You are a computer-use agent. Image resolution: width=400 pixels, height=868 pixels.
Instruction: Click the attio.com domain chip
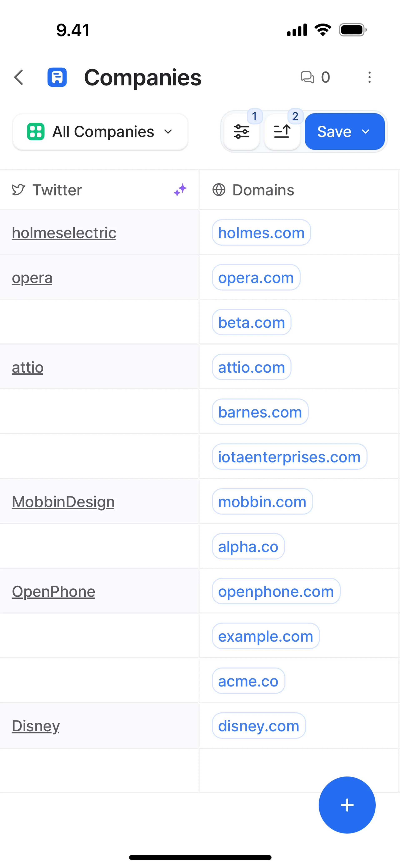point(251,367)
